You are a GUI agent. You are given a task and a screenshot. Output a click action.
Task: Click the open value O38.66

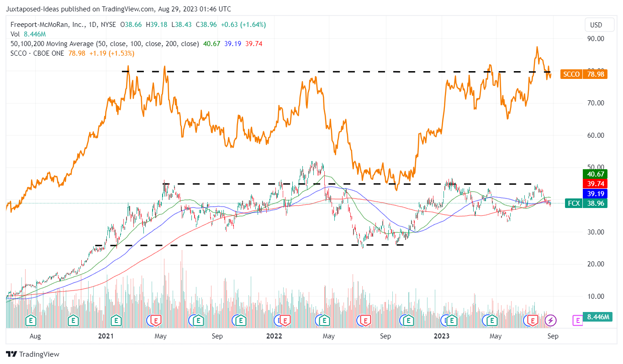click(x=132, y=25)
